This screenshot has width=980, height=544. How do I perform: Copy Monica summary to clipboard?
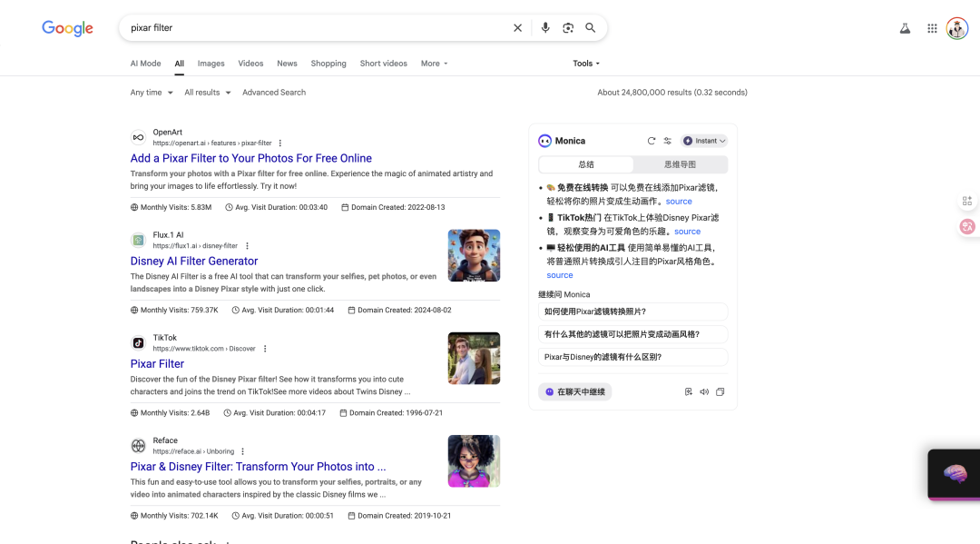720,392
